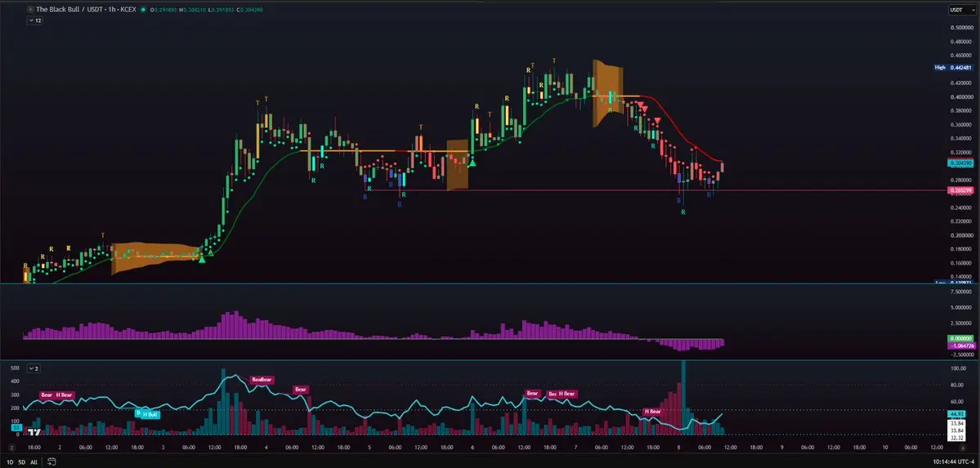The image size is (980, 468).
Task: Click the 500 volume scale label
Action: coord(15,368)
